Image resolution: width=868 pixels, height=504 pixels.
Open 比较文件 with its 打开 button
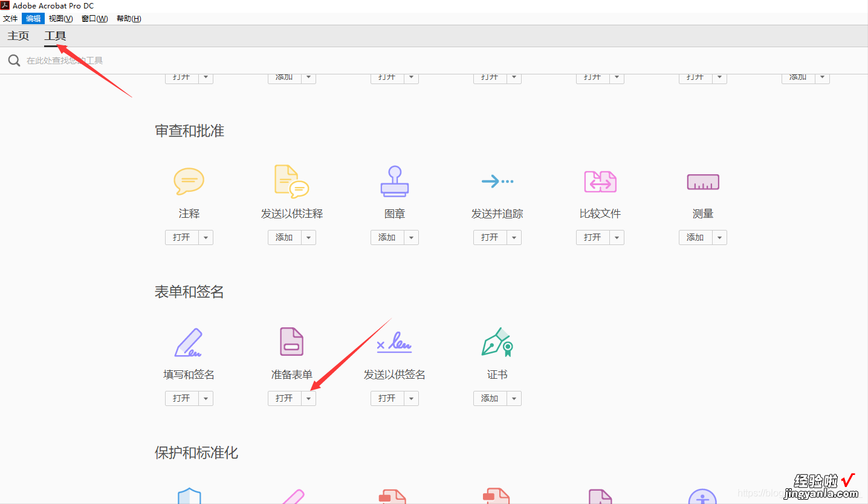[x=593, y=237]
